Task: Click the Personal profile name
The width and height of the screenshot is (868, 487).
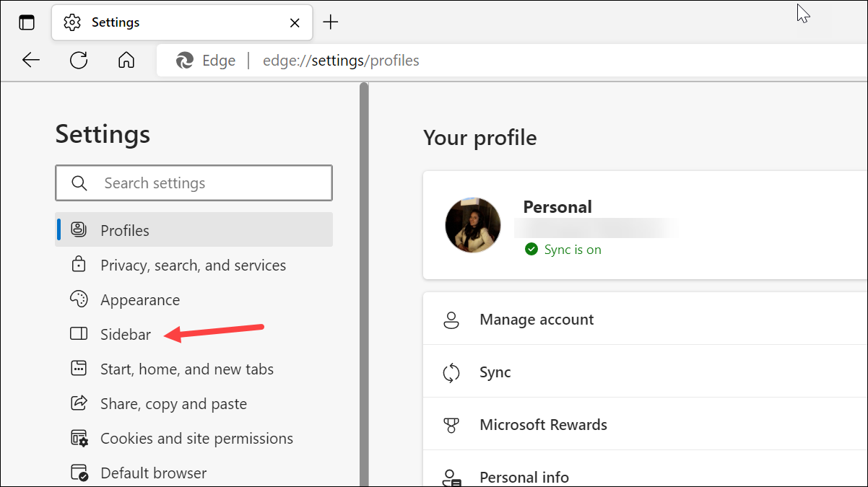Action: click(x=557, y=207)
